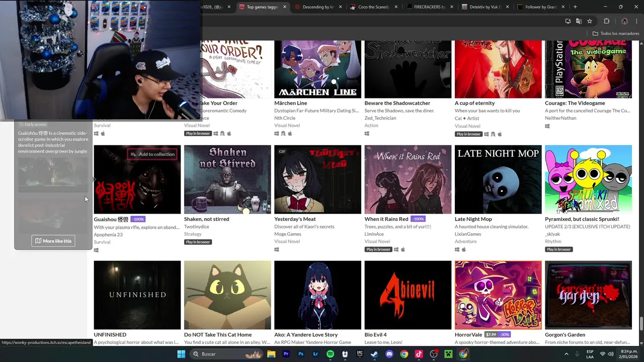Open Steam from the taskbar
644x362 pixels.
click(374, 354)
